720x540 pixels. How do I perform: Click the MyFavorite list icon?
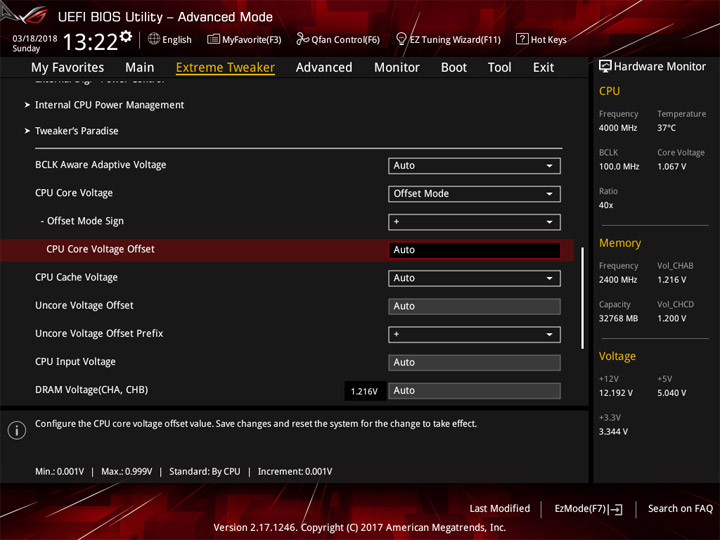(x=213, y=39)
